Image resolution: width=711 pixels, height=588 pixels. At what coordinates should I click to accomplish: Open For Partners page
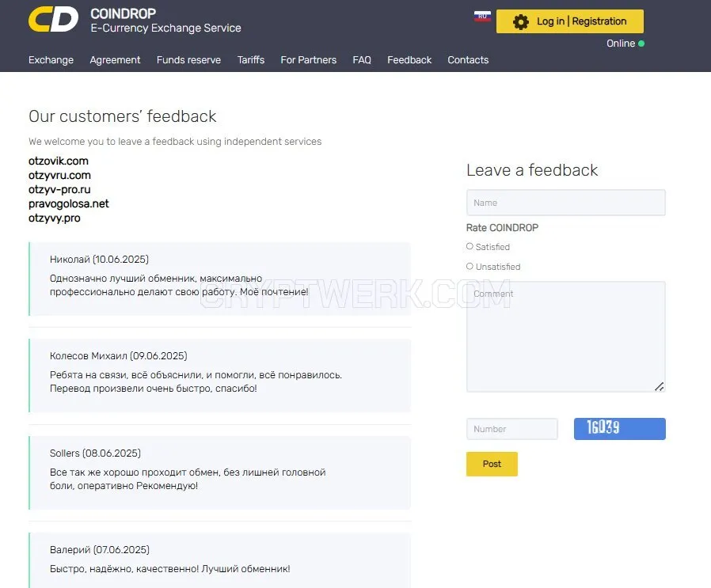click(x=308, y=60)
